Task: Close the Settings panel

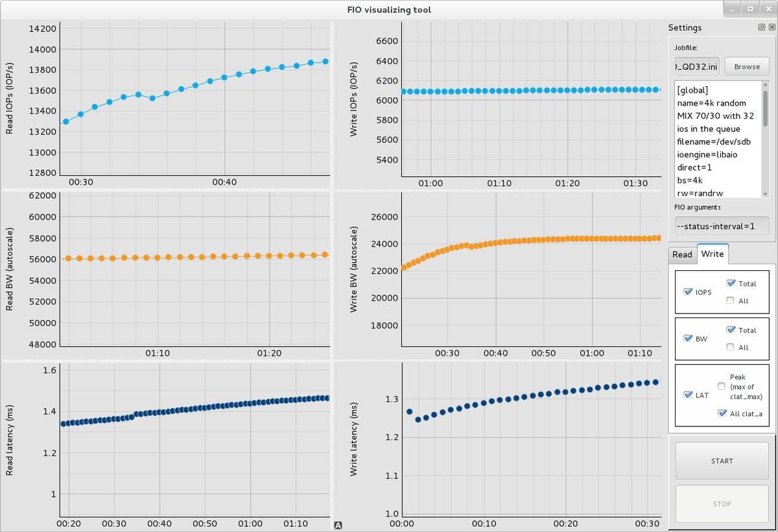Action: coord(772,27)
